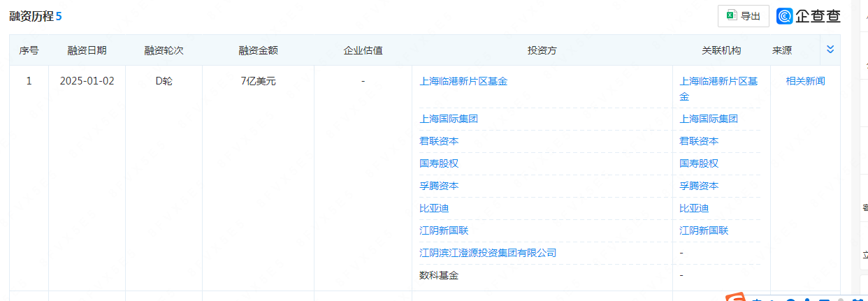
Task: Open 国寿股权 investor page
Action: [439, 163]
